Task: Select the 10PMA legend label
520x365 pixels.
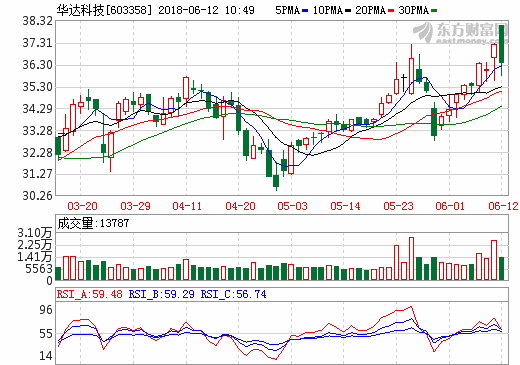Action: coord(328,11)
